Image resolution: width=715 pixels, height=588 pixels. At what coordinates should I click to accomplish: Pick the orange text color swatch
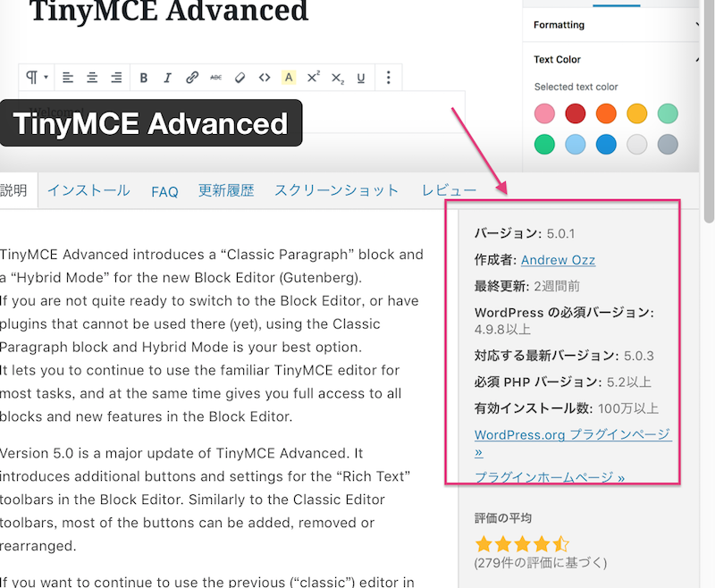[606, 113]
